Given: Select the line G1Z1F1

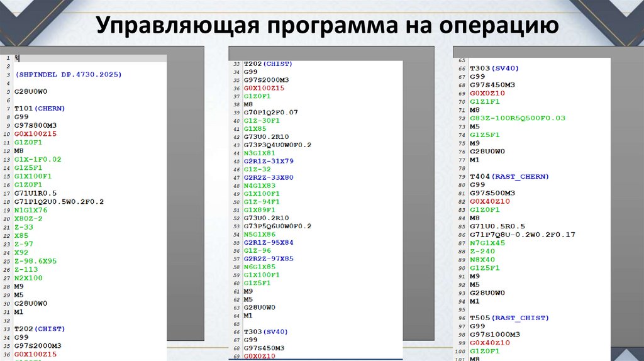Looking at the screenshot, I should click(485, 102).
